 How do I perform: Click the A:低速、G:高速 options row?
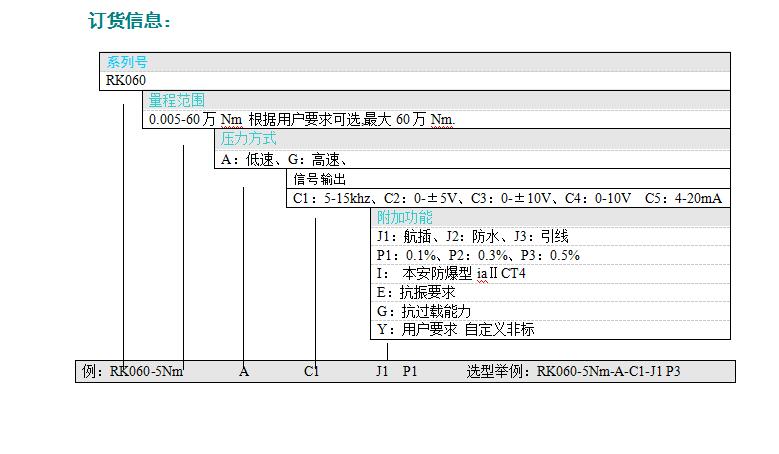click(284, 159)
